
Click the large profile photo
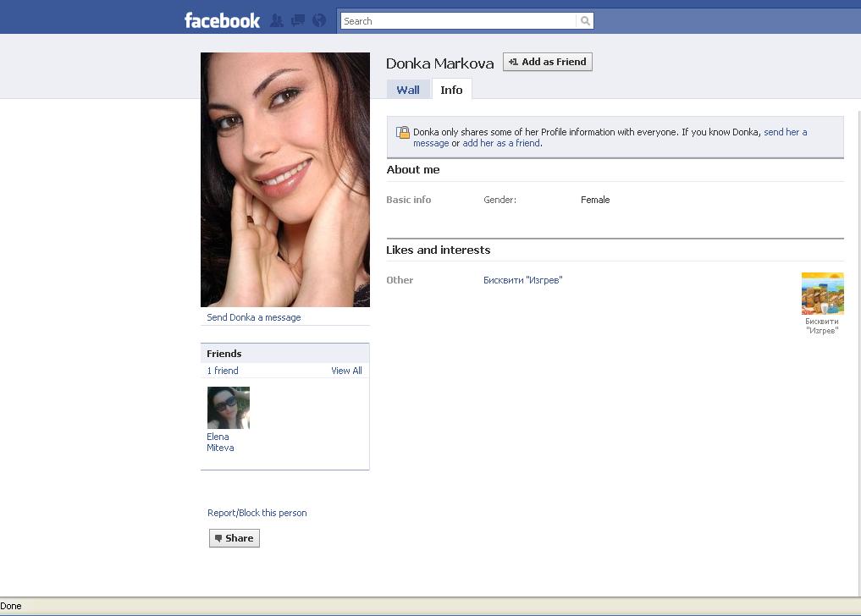point(285,179)
